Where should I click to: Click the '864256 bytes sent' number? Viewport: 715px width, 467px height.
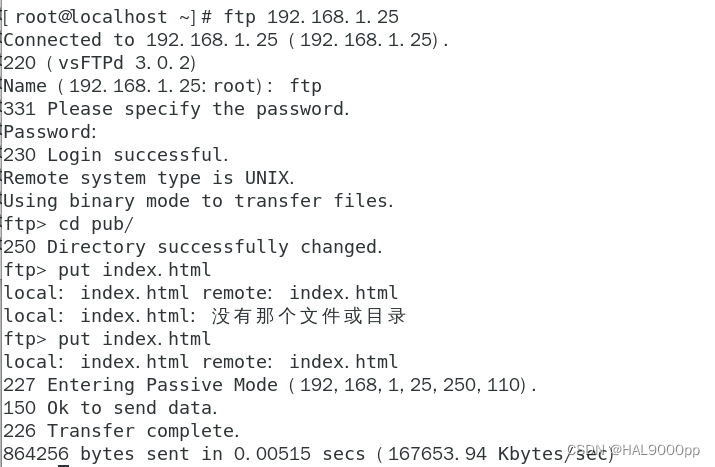[36, 455]
